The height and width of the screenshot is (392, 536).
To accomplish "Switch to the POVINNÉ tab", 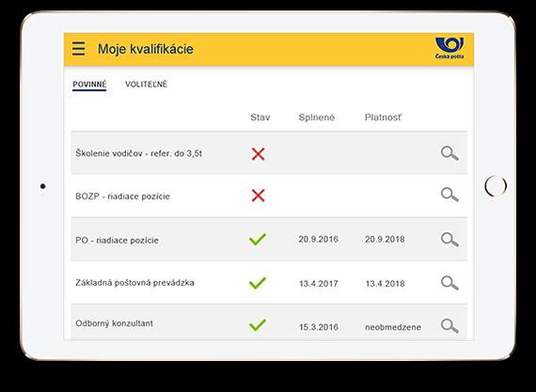I will pyautogui.click(x=89, y=85).
